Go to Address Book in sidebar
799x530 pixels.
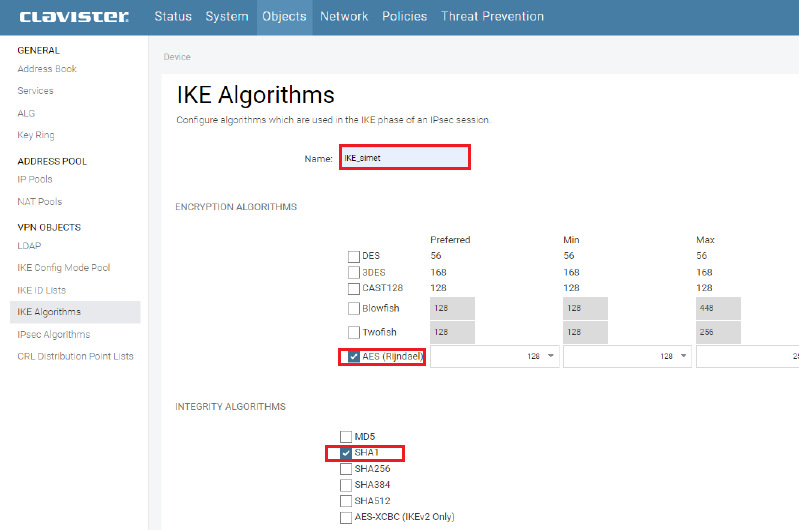tap(47, 69)
